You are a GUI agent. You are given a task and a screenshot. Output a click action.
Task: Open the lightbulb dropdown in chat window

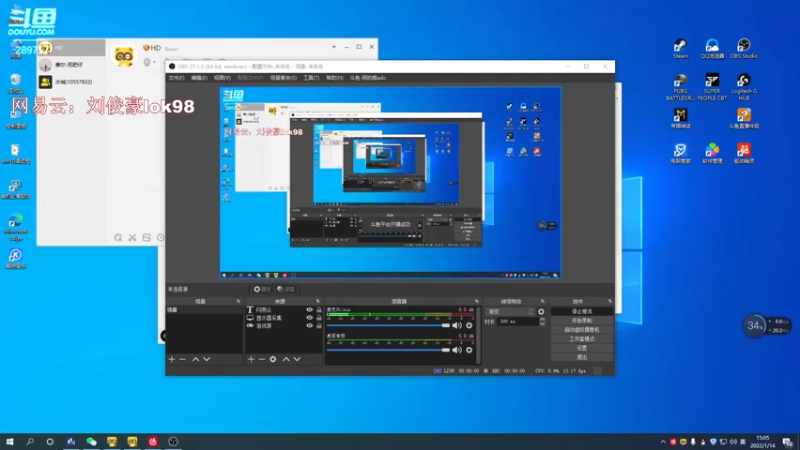149,62
